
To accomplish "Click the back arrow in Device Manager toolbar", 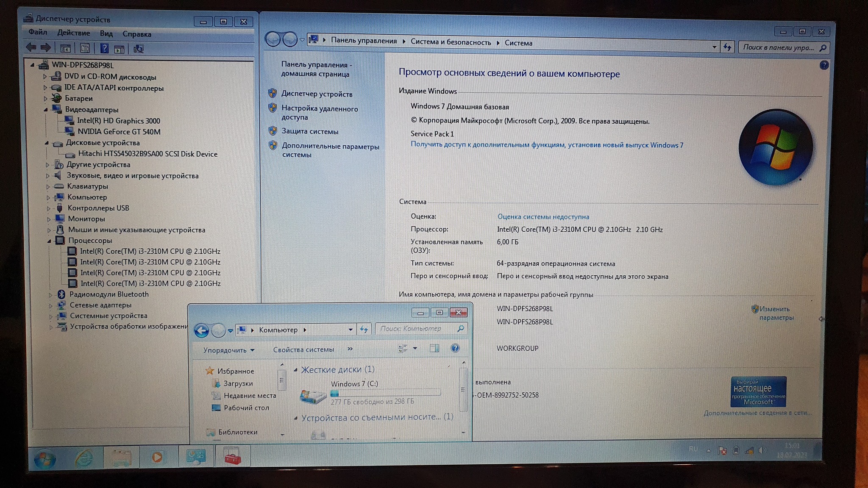I will pos(31,48).
